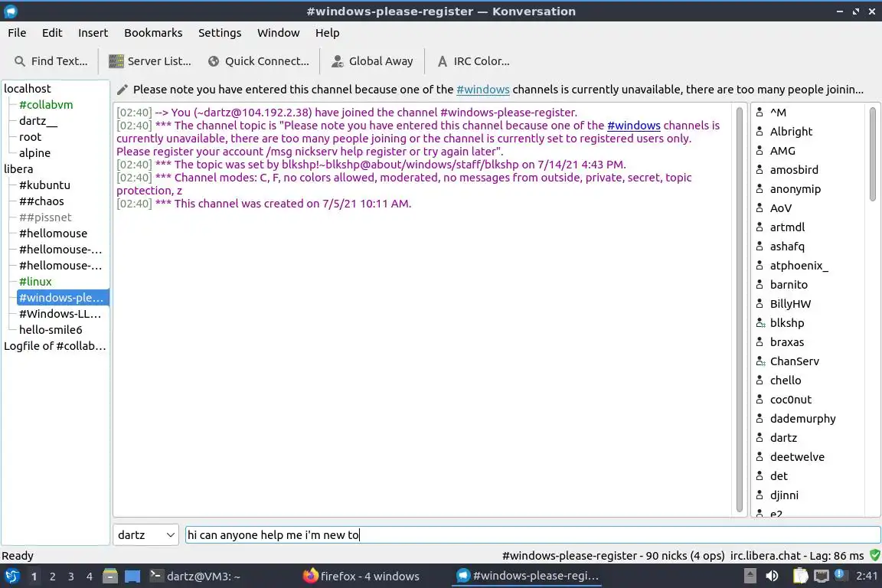This screenshot has width=882, height=588.
Task: Open the Server List dialog
Action: tap(150, 61)
